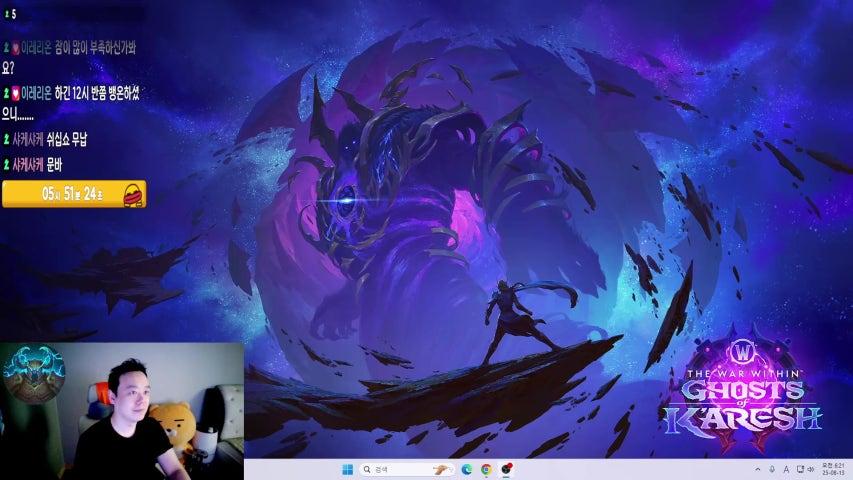
Task: Open the taskbar clock and date
Action: [x=833, y=469]
